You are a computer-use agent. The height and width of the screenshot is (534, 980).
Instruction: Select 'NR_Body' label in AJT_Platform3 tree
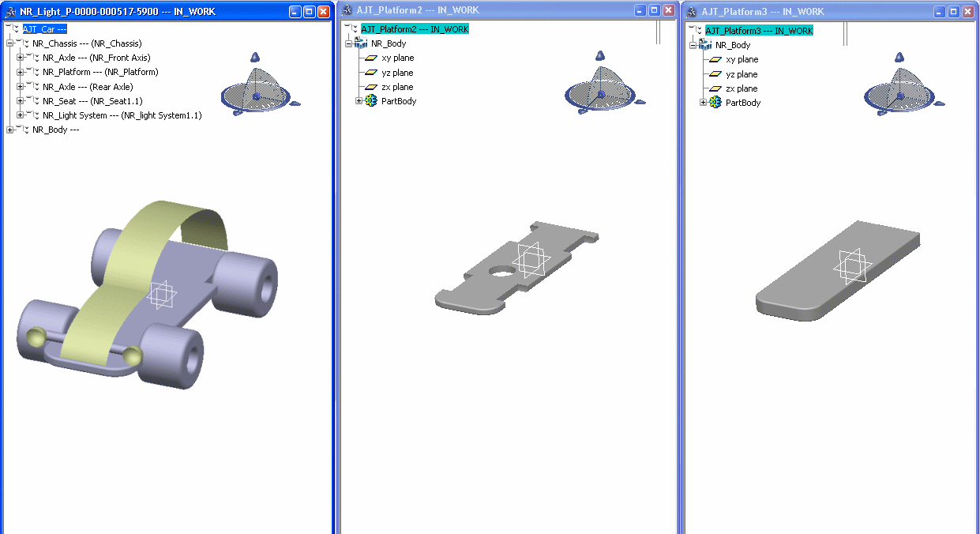[x=733, y=45]
